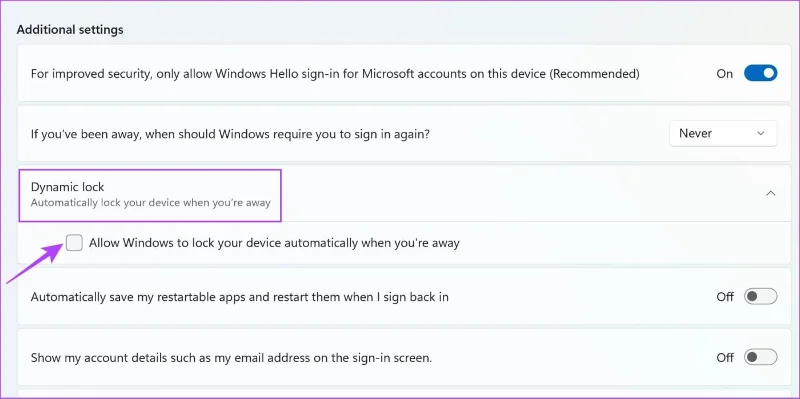Click the Dynamic lock heading text
The width and height of the screenshot is (800, 399).
[x=67, y=187]
